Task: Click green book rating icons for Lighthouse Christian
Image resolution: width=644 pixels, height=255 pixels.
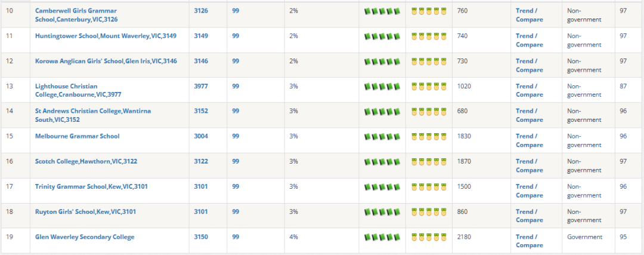Action: click(x=382, y=87)
